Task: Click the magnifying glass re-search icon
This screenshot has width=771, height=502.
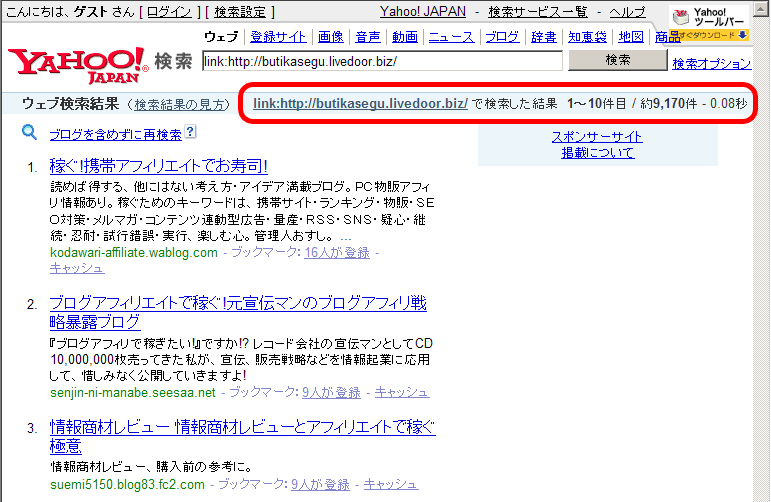Action: (29, 132)
